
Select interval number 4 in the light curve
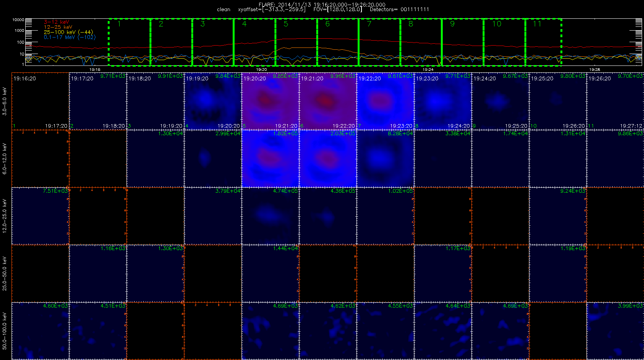click(244, 24)
